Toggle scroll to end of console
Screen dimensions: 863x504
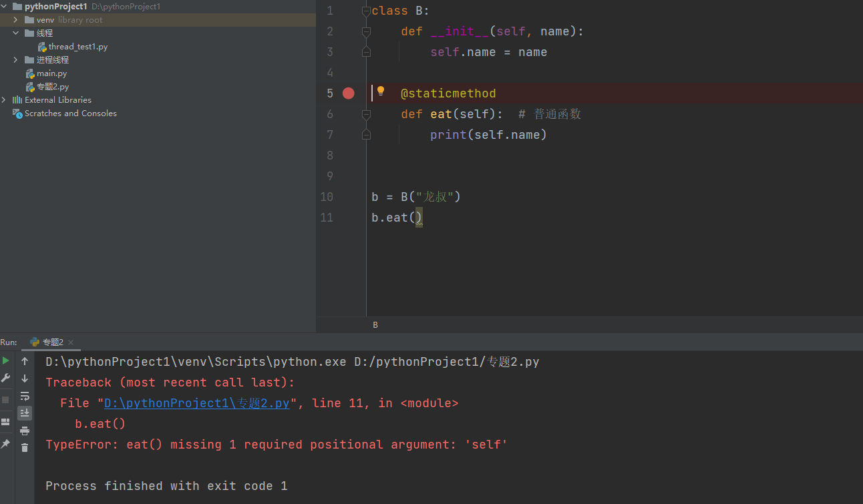click(25, 413)
